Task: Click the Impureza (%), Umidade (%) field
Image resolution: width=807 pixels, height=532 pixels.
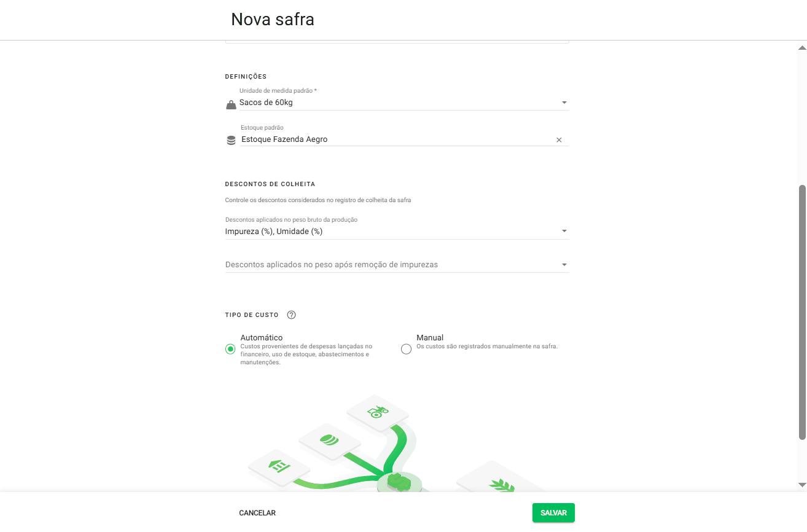Action: pyautogui.click(x=368, y=231)
